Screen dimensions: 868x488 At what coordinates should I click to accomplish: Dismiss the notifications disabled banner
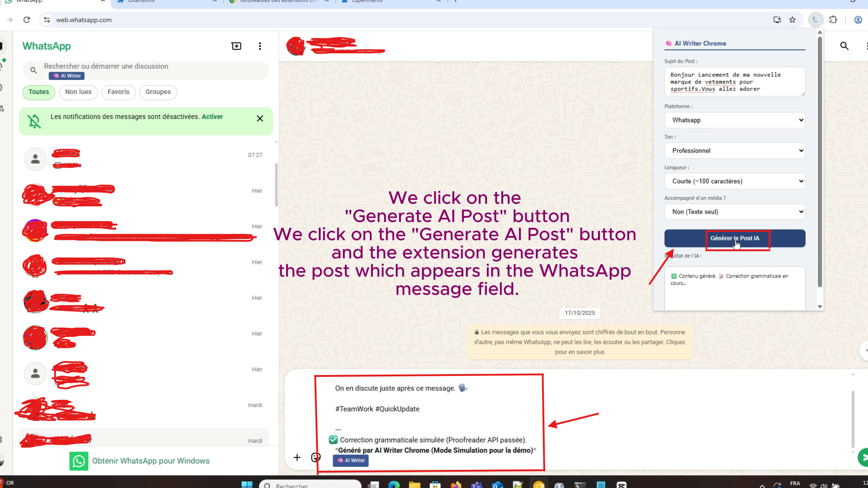[x=259, y=118]
